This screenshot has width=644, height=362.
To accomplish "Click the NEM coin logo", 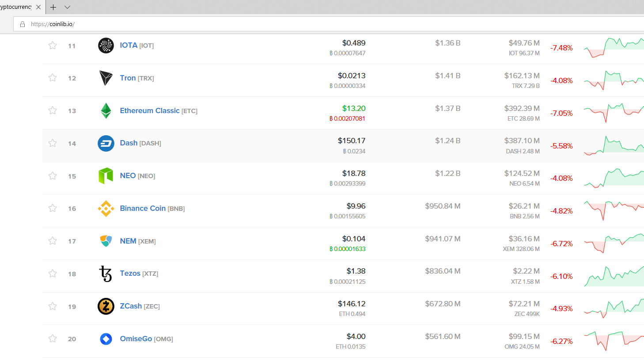I will pyautogui.click(x=106, y=241).
